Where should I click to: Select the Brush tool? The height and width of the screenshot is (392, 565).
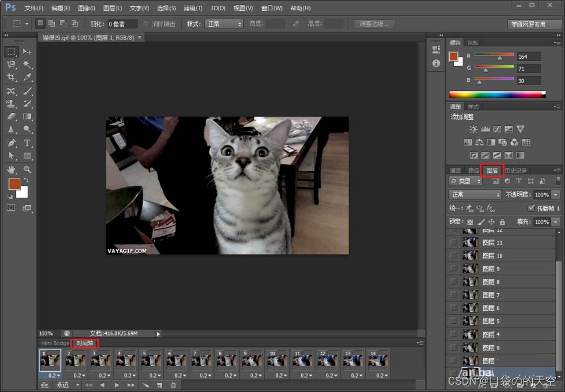tap(27, 90)
